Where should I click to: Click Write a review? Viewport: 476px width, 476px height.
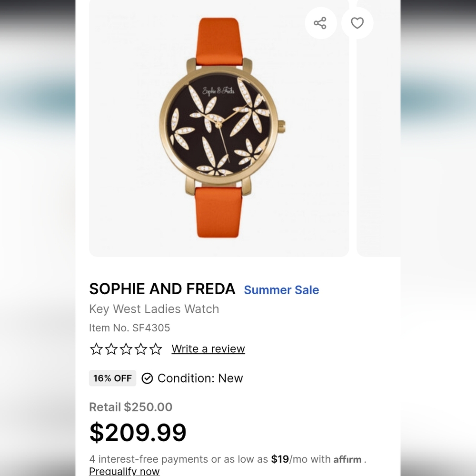208,349
